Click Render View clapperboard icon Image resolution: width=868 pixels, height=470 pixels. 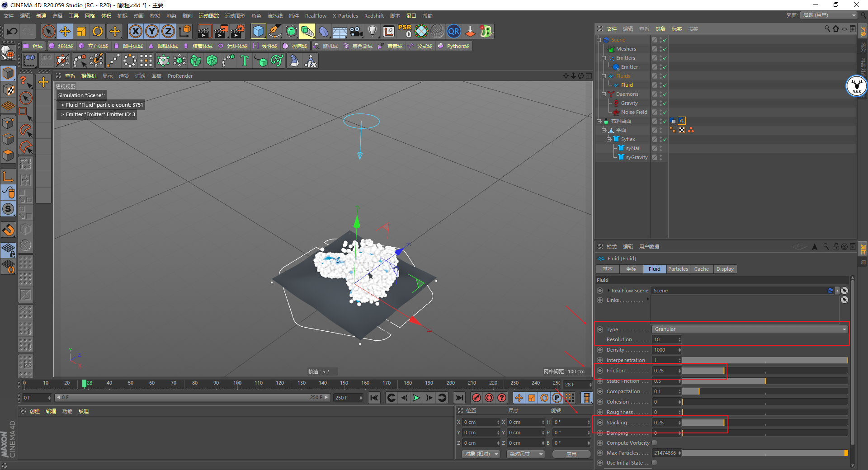[x=204, y=31]
